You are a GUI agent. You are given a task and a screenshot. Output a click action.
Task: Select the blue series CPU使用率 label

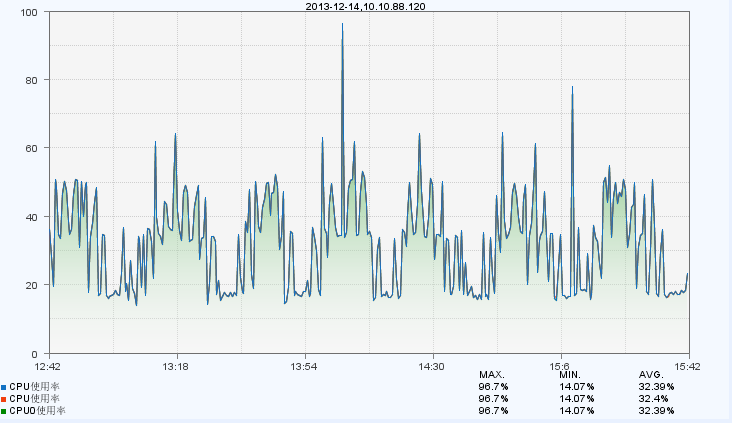[x=36, y=386]
